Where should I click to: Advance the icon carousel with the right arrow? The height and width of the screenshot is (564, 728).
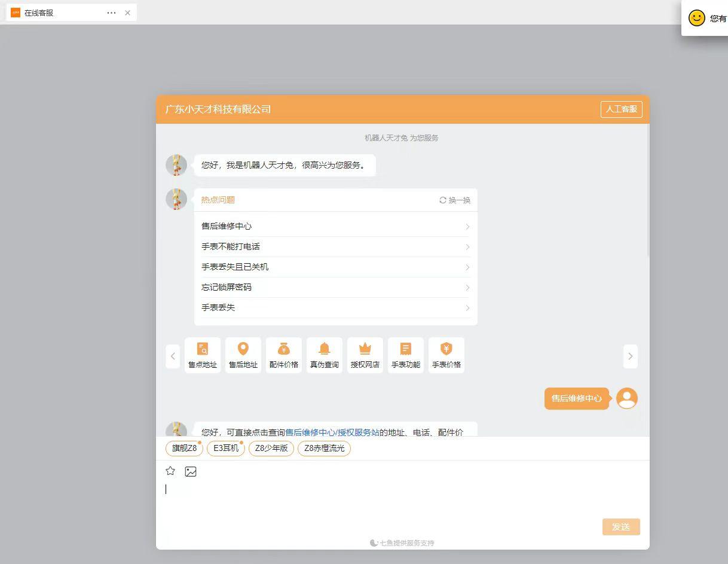(631, 356)
